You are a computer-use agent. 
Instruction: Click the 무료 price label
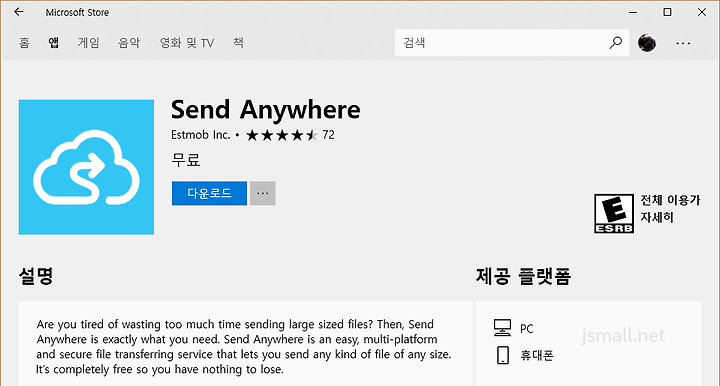186,160
